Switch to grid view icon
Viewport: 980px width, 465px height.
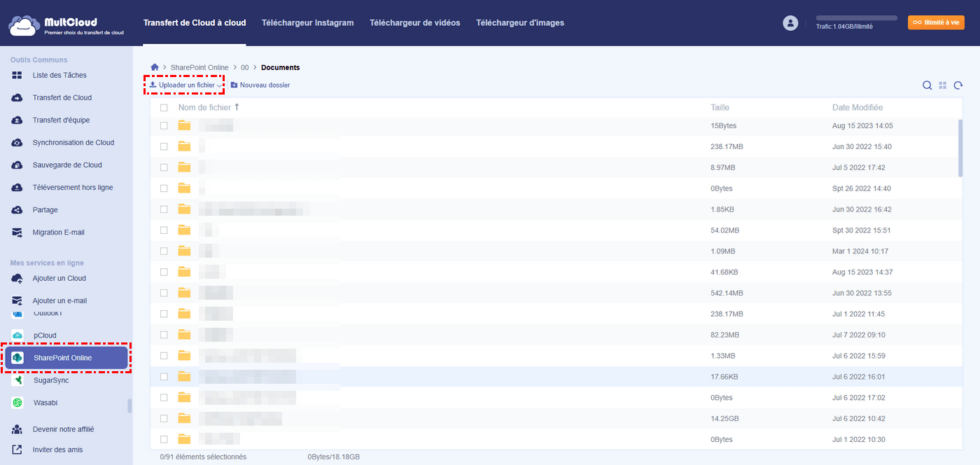click(x=943, y=85)
